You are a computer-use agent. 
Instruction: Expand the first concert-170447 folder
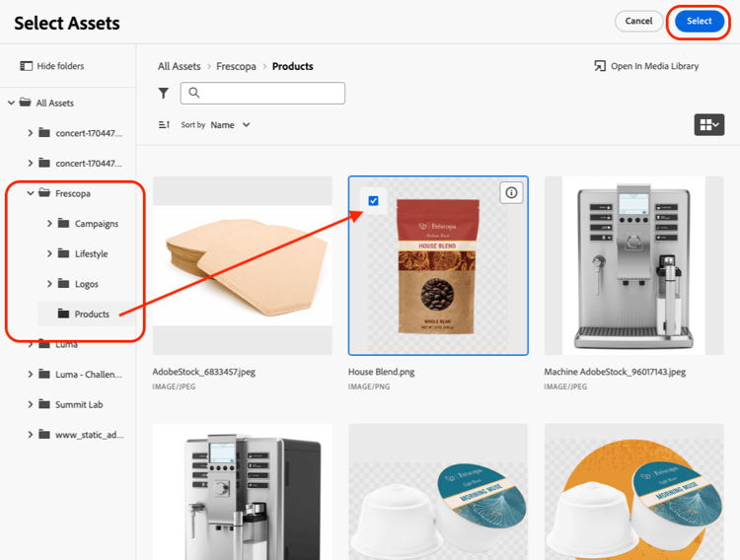pyautogui.click(x=31, y=133)
